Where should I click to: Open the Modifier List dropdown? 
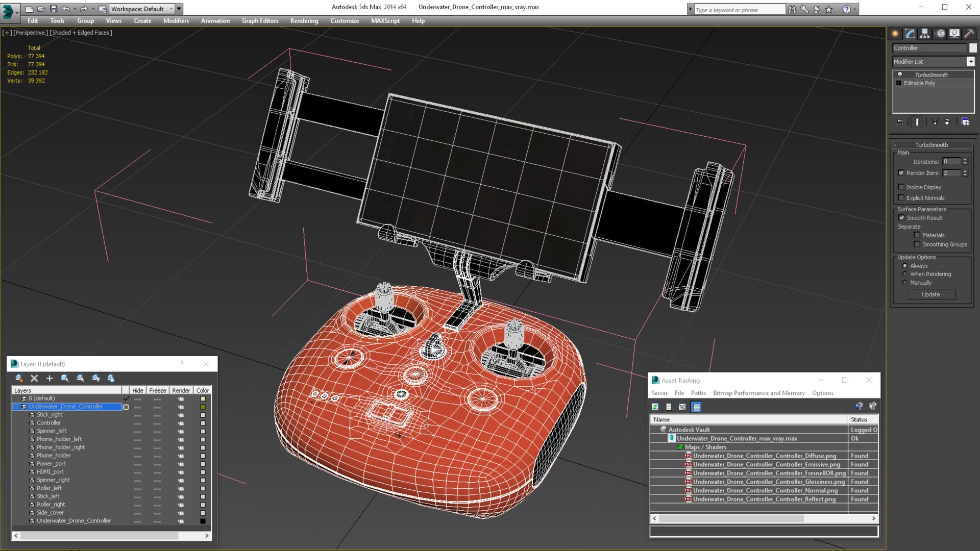tap(970, 62)
